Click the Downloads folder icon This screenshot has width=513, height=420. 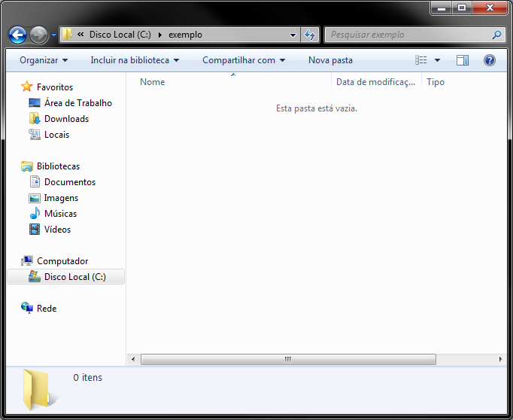pyautogui.click(x=35, y=118)
